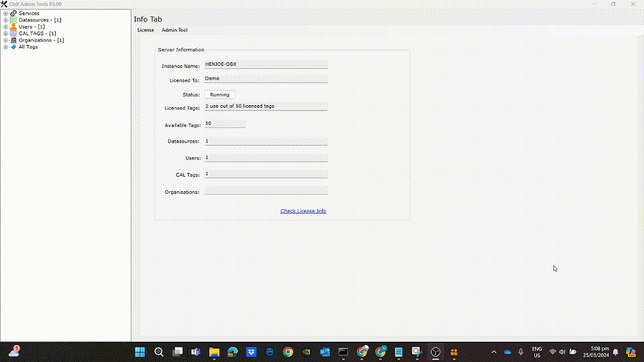Viewport: 644px width, 362px height.
Task: Open the Windows Start menu
Action: [x=140, y=351]
